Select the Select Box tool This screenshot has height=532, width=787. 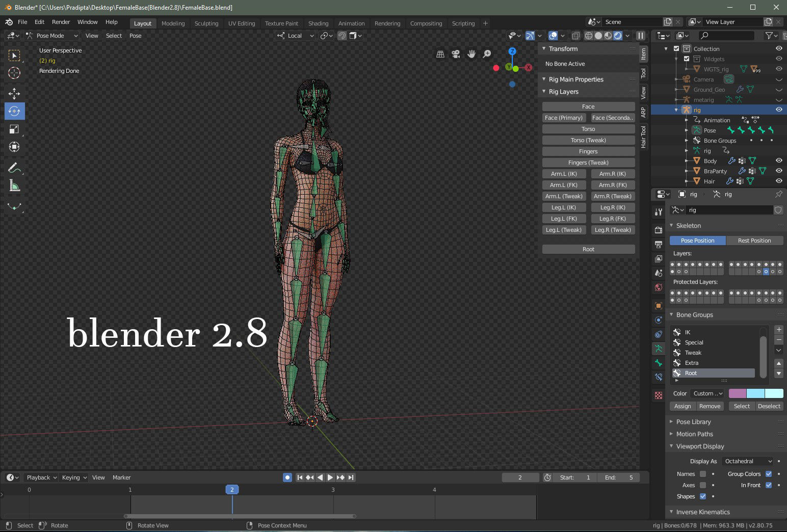point(14,55)
